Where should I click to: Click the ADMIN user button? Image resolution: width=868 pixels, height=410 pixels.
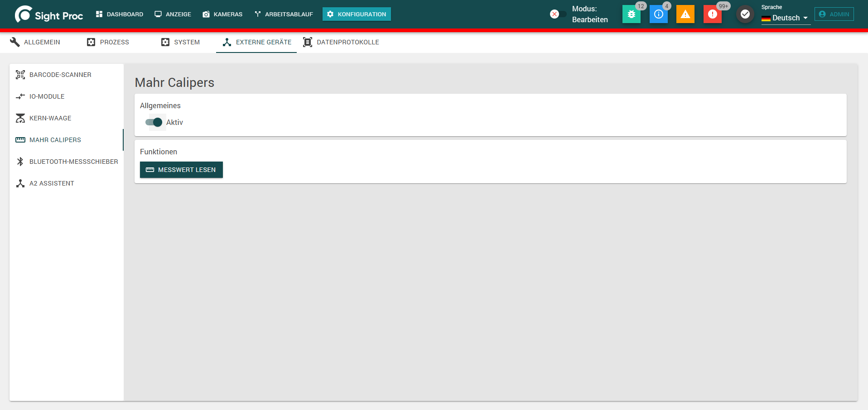pyautogui.click(x=834, y=14)
